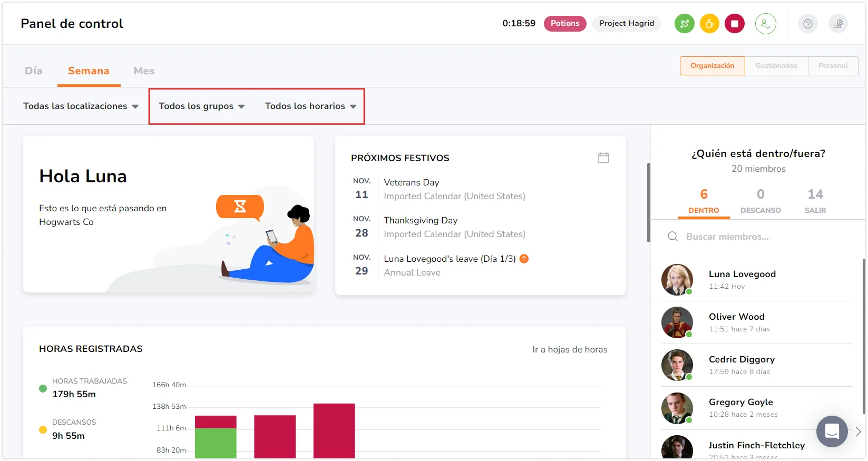Open Oliver Wood's avatar
Viewport: 868px width, 461px height.
pyautogui.click(x=677, y=322)
